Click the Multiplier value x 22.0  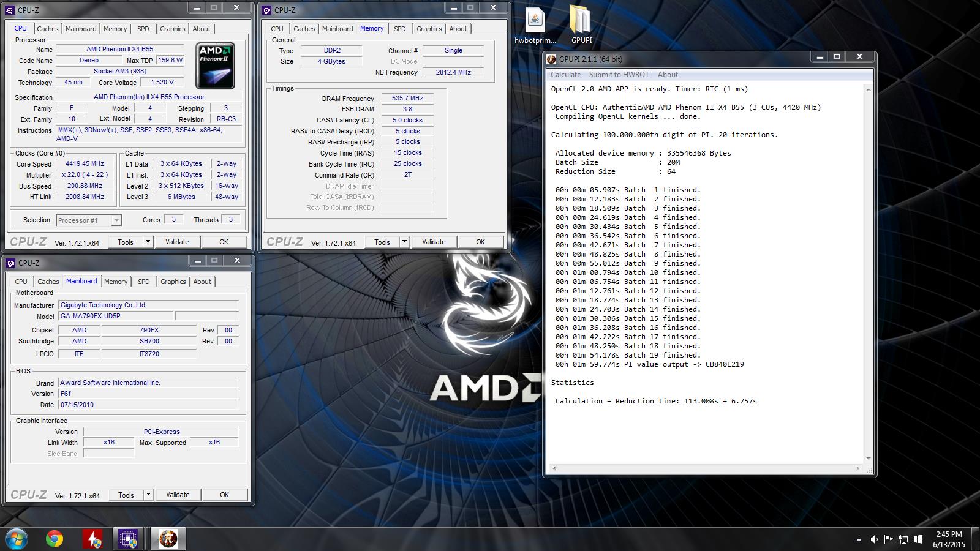click(85, 175)
